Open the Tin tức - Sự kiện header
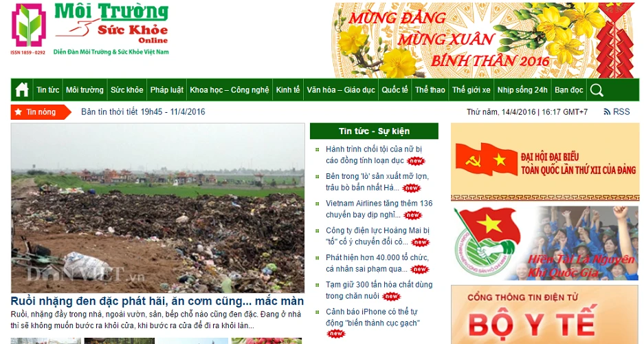 click(374, 131)
